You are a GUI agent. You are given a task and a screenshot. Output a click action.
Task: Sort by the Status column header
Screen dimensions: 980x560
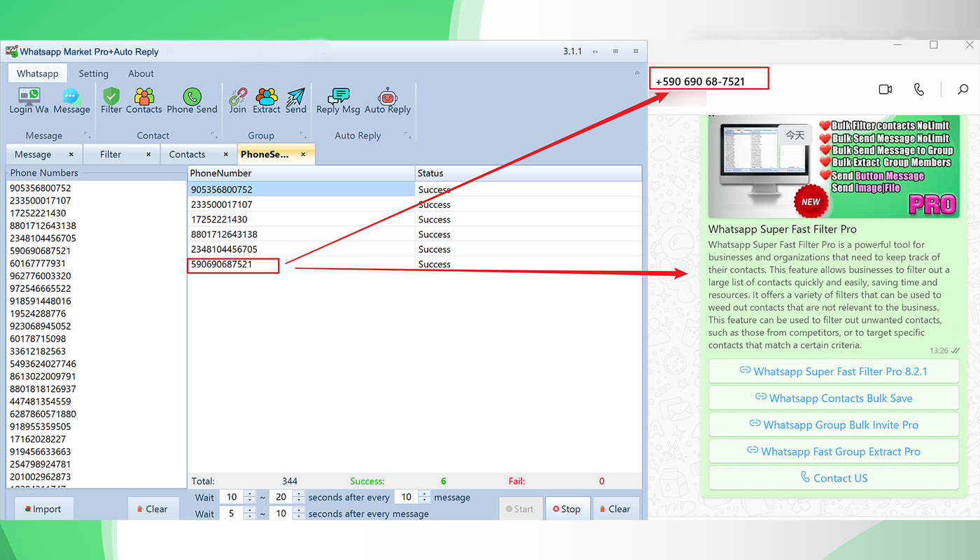coord(528,173)
